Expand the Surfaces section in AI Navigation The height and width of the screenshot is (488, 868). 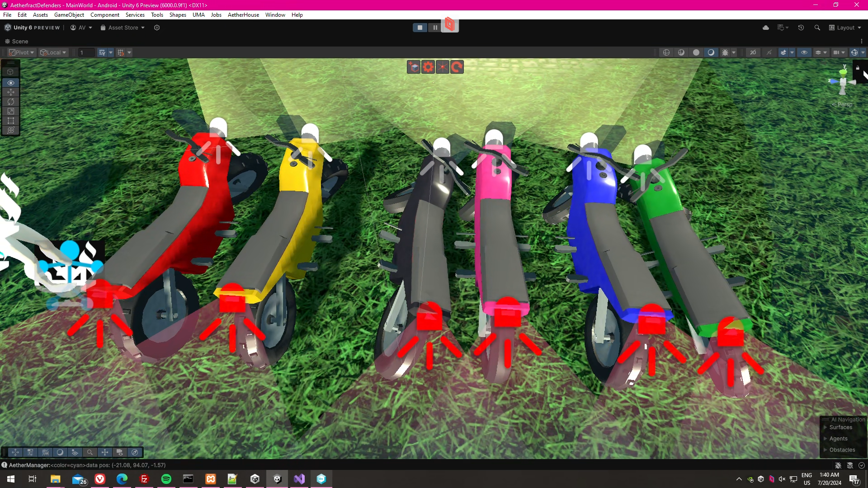pos(825,427)
